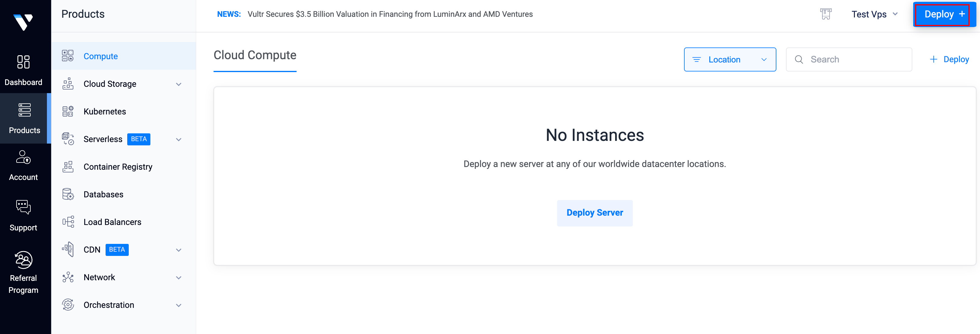Expand the Cloud Storage submenu chevron
This screenshot has height=334, width=980.
178,84
